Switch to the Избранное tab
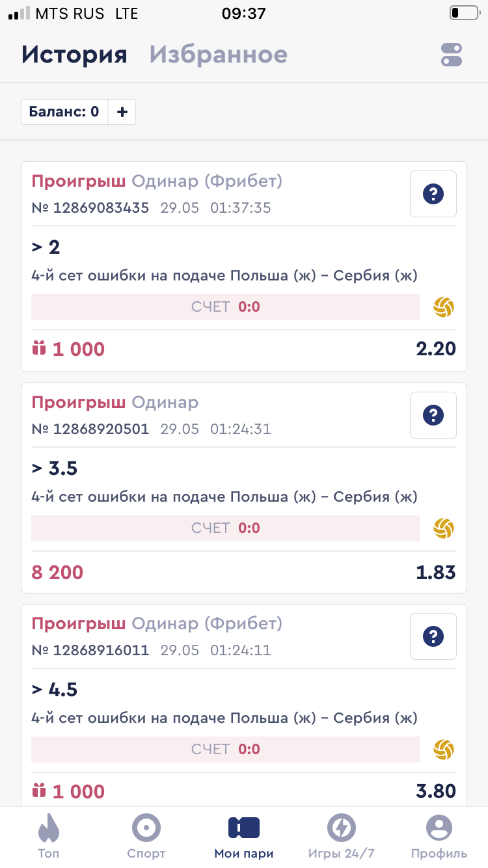 click(x=219, y=55)
